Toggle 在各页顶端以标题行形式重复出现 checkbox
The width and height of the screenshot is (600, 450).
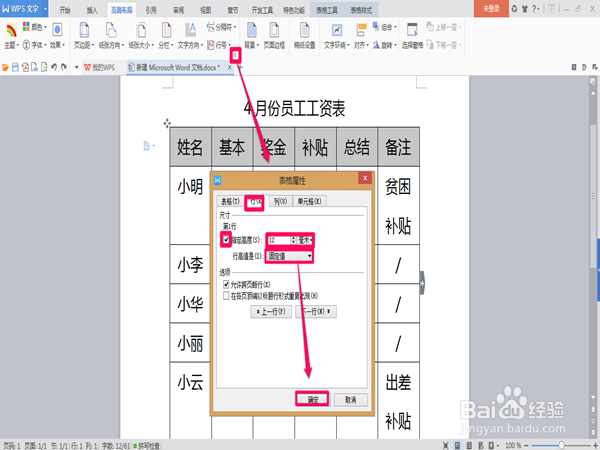(226, 295)
